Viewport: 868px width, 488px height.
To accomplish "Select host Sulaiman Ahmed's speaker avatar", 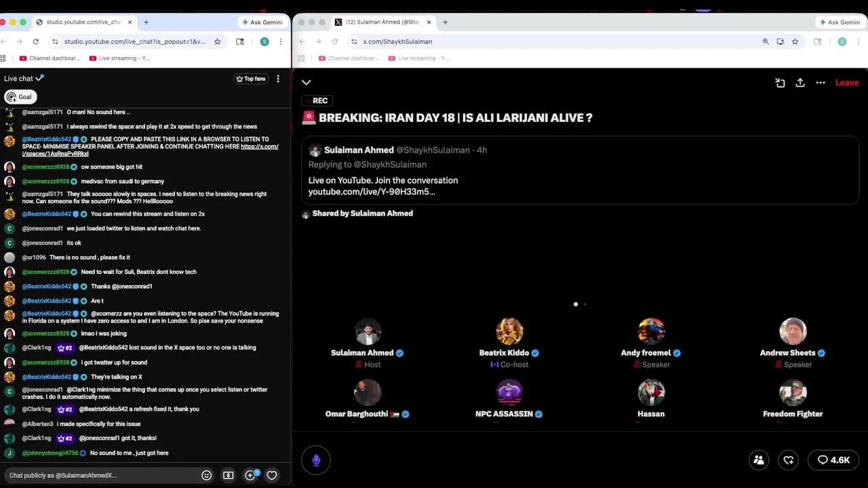I will tap(368, 332).
